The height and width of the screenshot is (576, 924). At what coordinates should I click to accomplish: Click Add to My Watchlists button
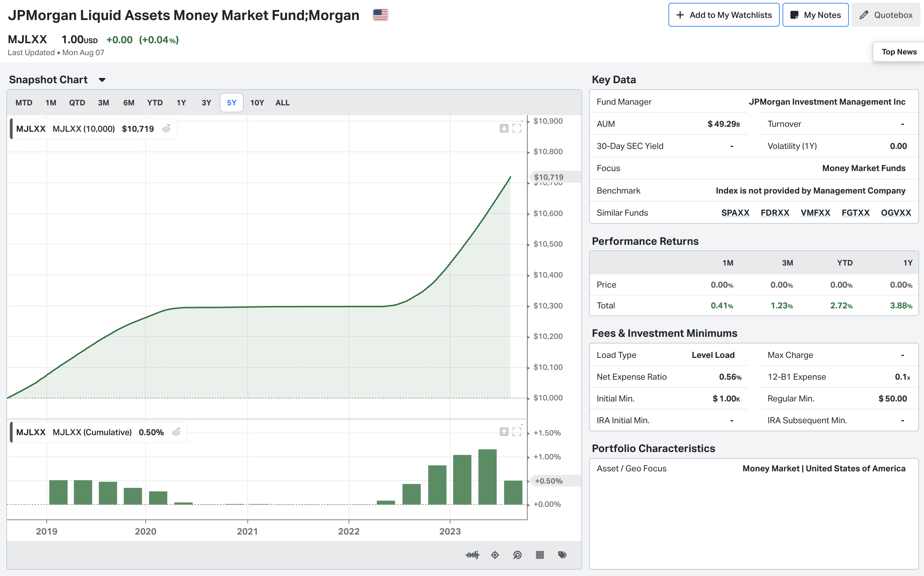pyautogui.click(x=724, y=15)
